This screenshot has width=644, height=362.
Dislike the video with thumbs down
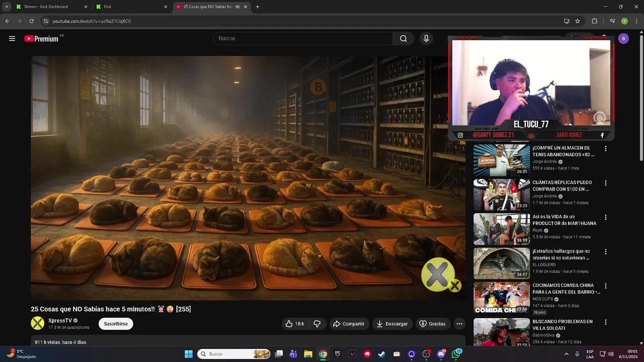317,324
